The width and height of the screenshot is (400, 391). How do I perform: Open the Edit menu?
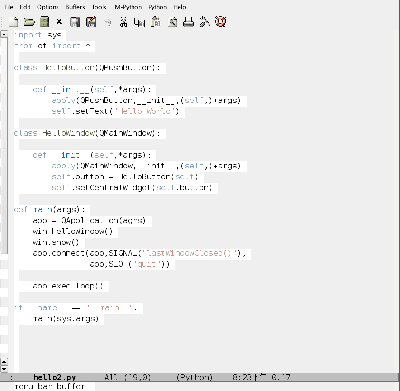coord(25,7)
